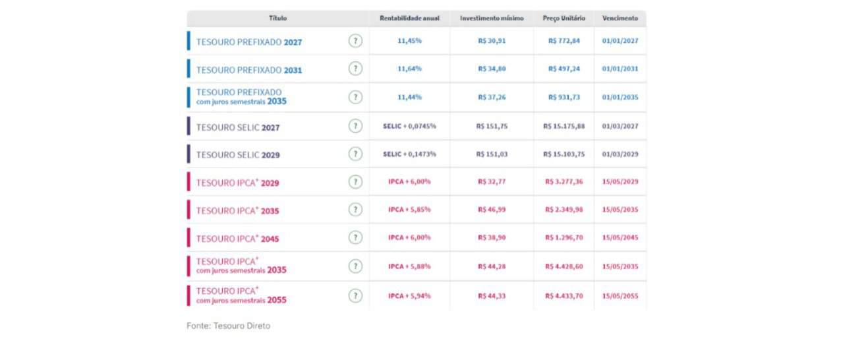Click the R$ 1.296,70 unit price
868x362 pixels.
pyautogui.click(x=564, y=237)
